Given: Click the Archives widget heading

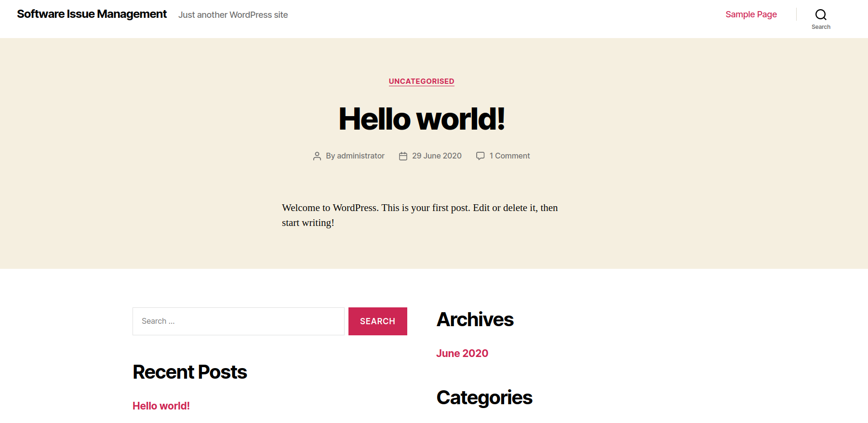Looking at the screenshot, I should [x=475, y=319].
